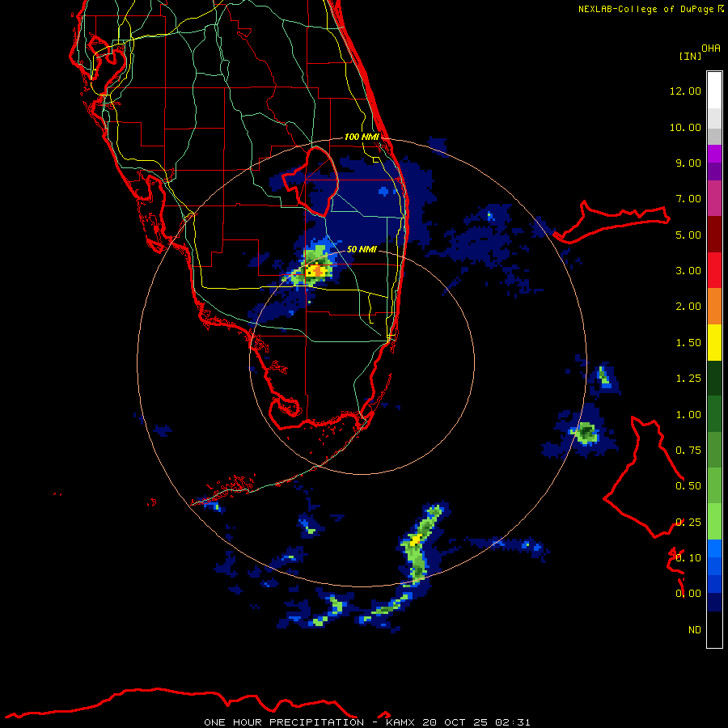Select the 1.25 legend value

(x=688, y=379)
